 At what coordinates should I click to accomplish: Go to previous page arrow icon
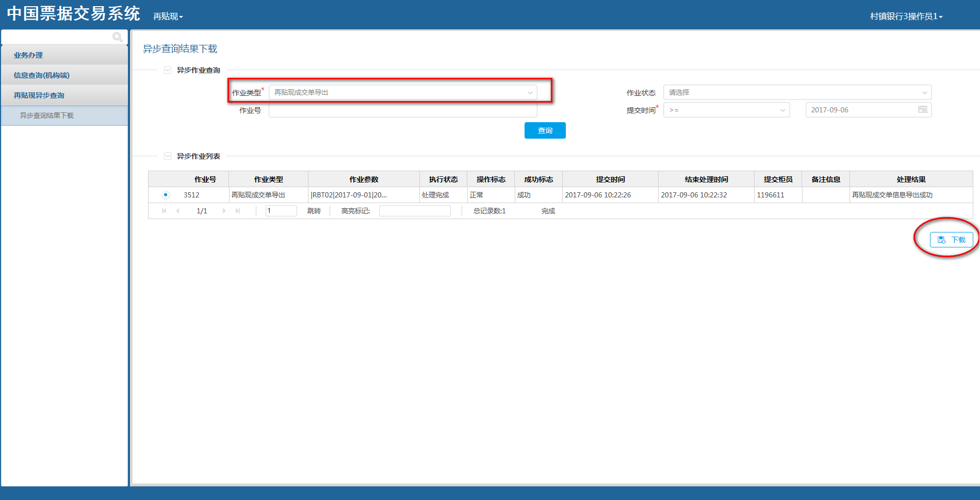(x=178, y=211)
